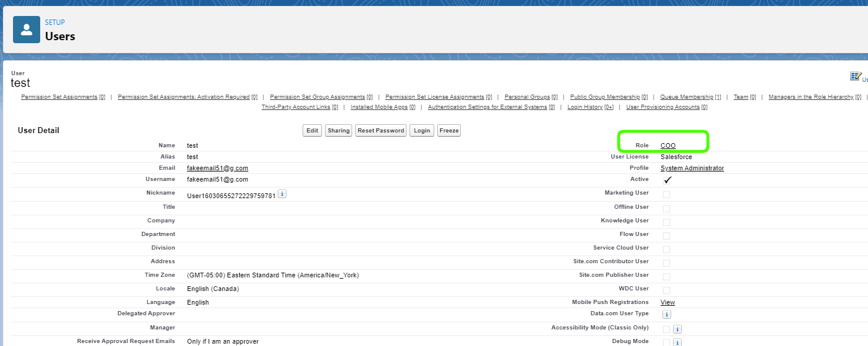Click the Users setup person icon
The image size is (868, 346).
pos(27,30)
